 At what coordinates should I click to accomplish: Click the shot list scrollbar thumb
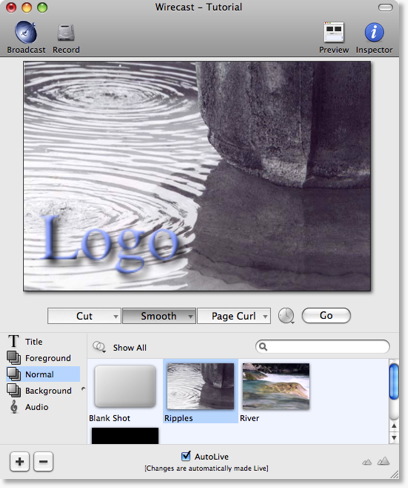394,382
